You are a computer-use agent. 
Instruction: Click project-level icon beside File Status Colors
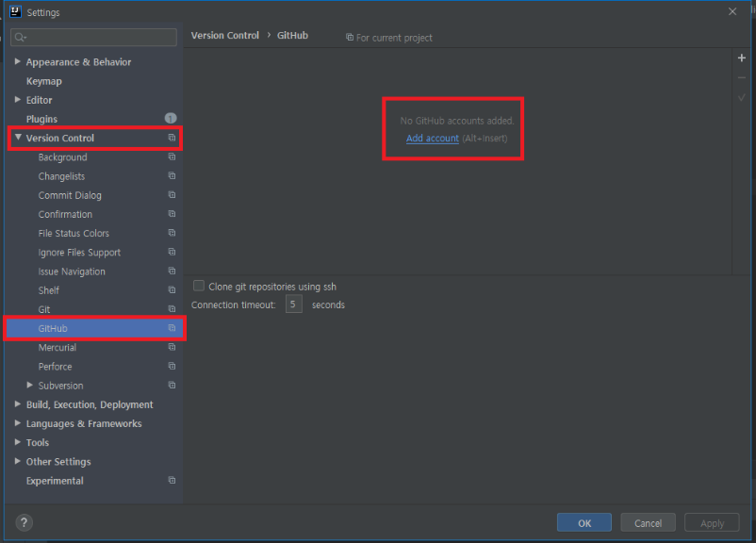[x=172, y=233]
